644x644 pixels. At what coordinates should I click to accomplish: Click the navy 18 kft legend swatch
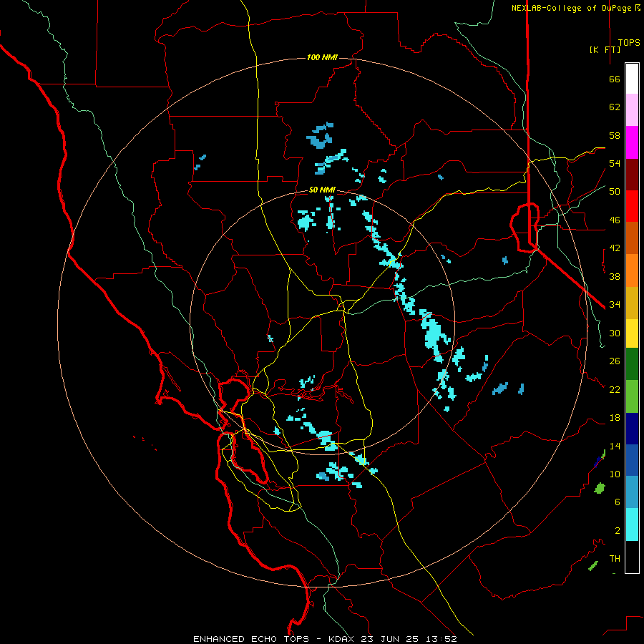click(x=632, y=429)
